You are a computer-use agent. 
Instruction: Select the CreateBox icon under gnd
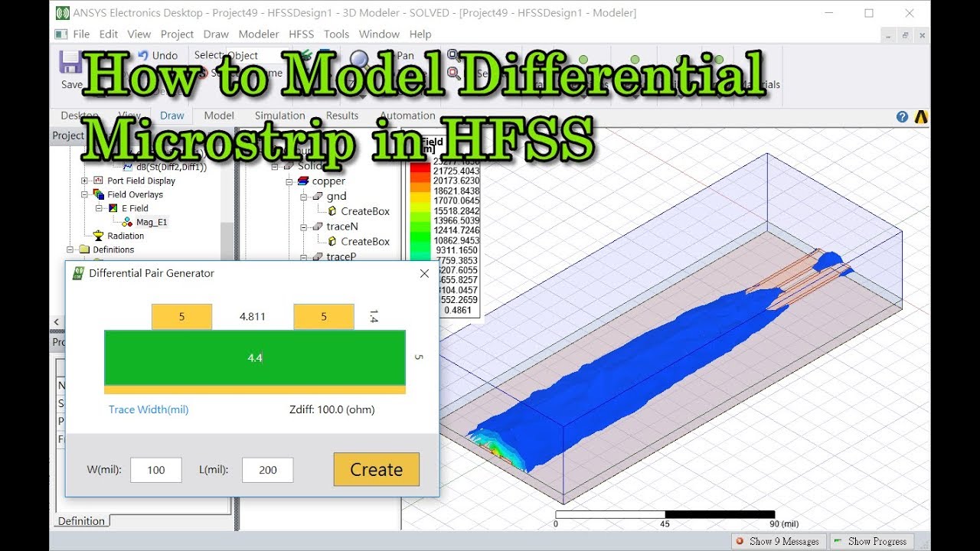click(x=332, y=211)
